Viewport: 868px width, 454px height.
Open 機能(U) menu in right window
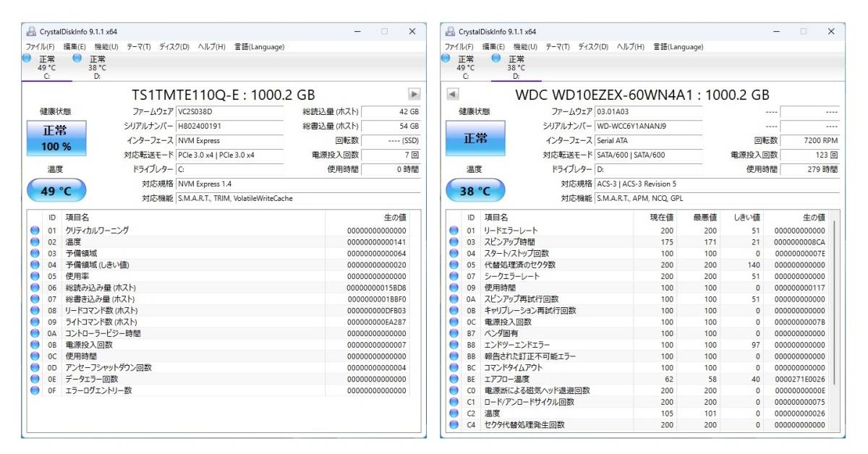525,47
